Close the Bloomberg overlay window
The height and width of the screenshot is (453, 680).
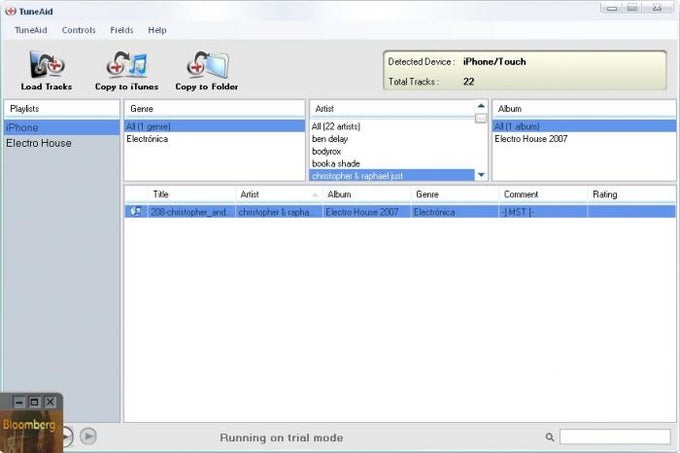click(50, 402)
